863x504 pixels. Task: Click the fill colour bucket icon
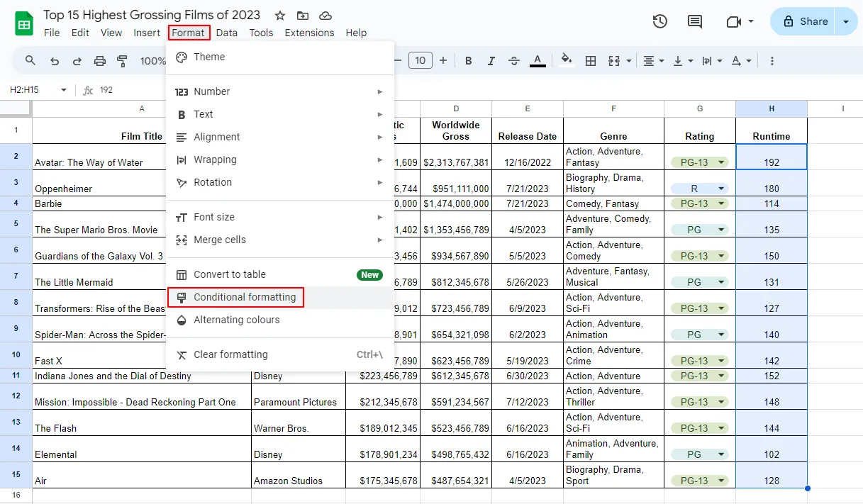point(566,61)
